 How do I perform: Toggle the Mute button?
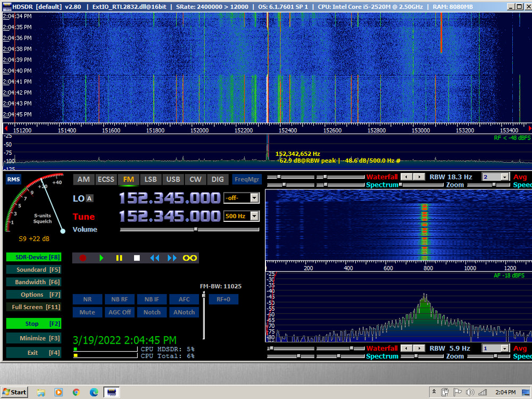pos(87,312)
